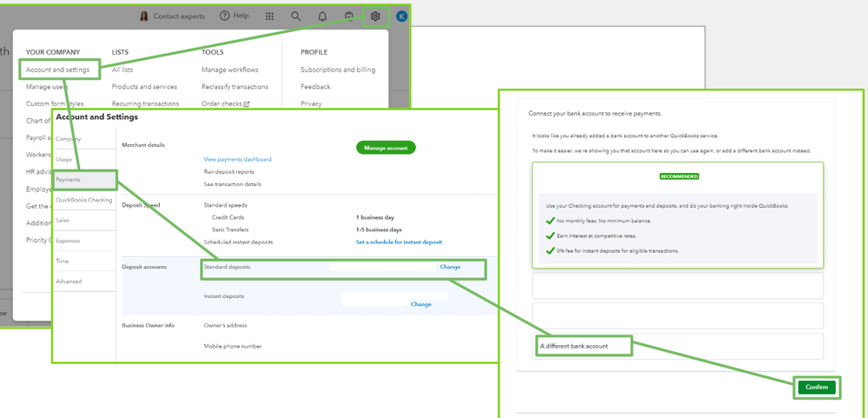Viewport: 868px width, 418px height.
Task: Click the notifications bell icon
Action: pos(322,17)
